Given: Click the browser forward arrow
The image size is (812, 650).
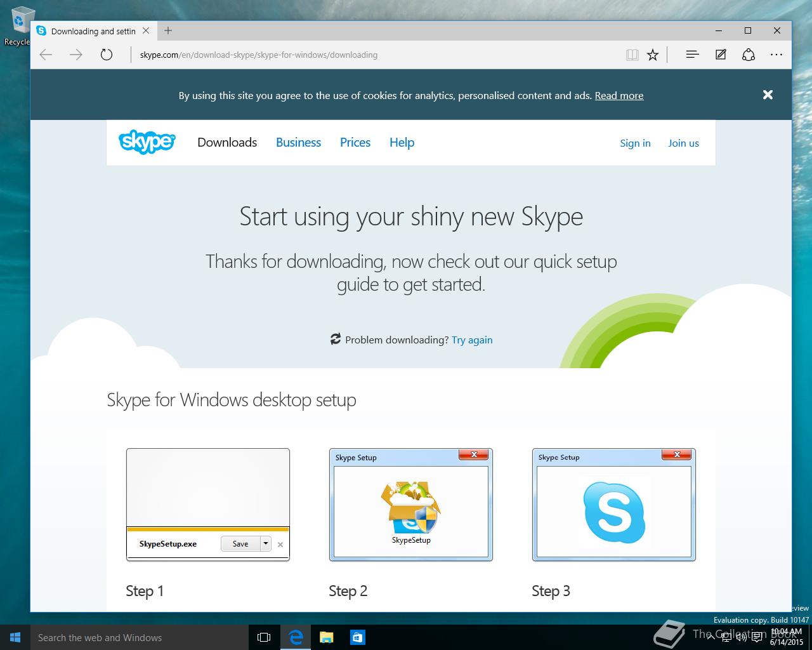Looking at the screenshot, I should 76,55.
